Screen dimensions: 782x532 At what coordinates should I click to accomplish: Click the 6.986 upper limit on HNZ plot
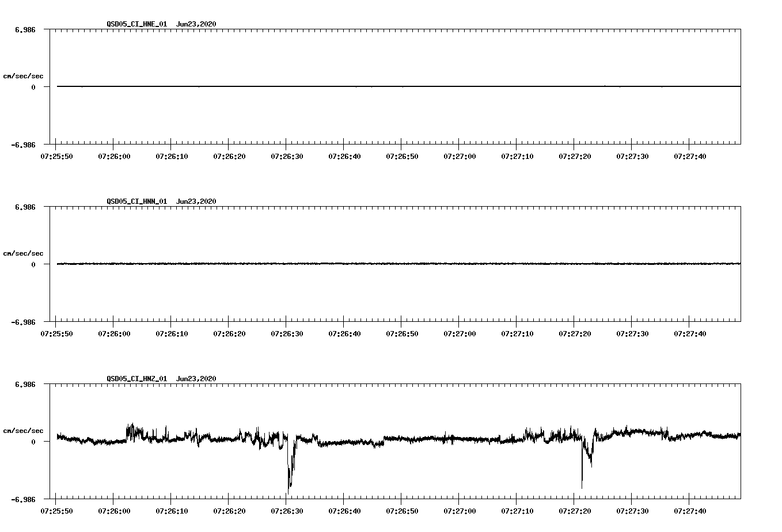point(25,384)
